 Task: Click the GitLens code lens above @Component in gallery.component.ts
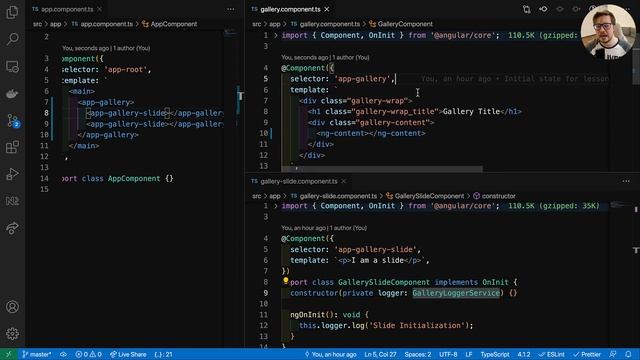click(325, 58)
